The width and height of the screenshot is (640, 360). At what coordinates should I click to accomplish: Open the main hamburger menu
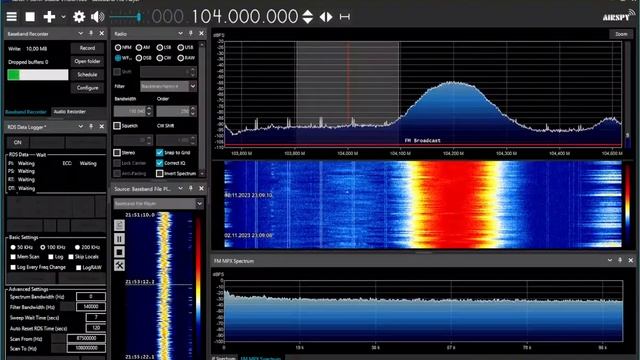[11, 17]
